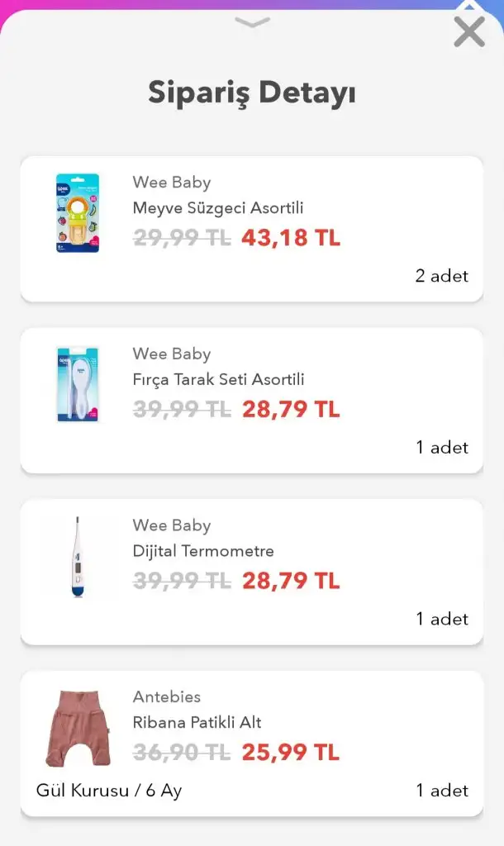Collapse the sheet using the top chevron

[252, 22]
